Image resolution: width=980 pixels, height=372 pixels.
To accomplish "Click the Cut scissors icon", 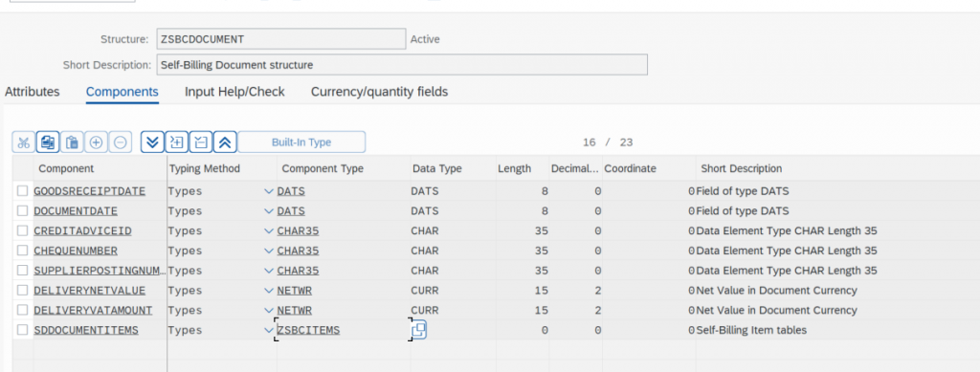I will pos(23,142).
